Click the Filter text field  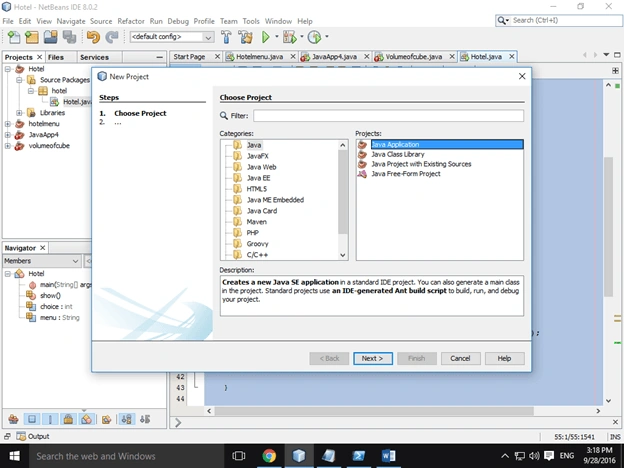388,116
